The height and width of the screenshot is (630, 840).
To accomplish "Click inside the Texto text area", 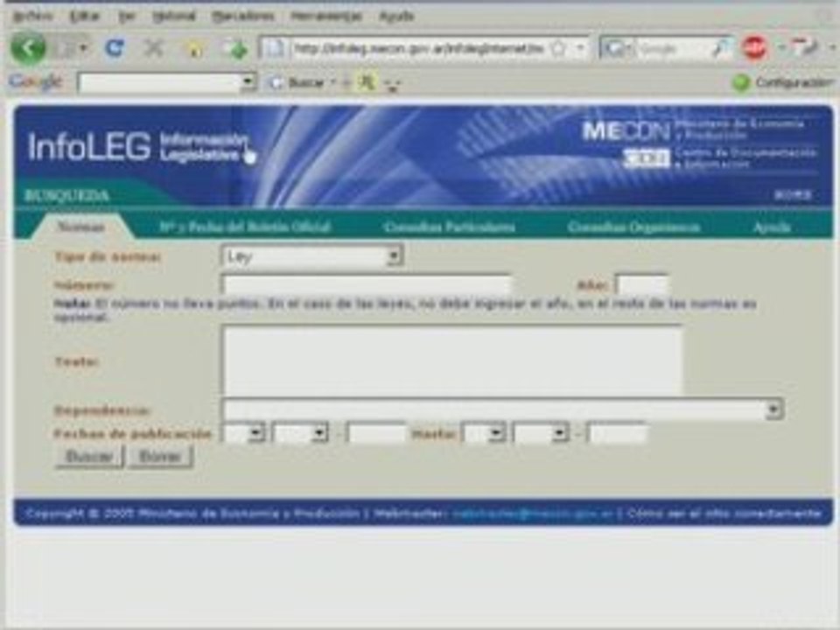I will pyautogui.click(x=452, y=360).
